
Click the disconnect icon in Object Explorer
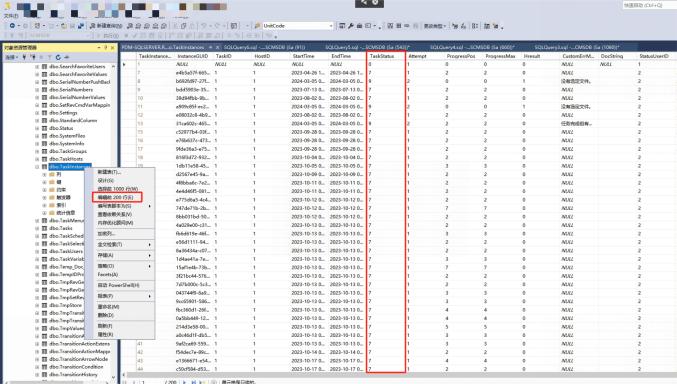(33, 57)
